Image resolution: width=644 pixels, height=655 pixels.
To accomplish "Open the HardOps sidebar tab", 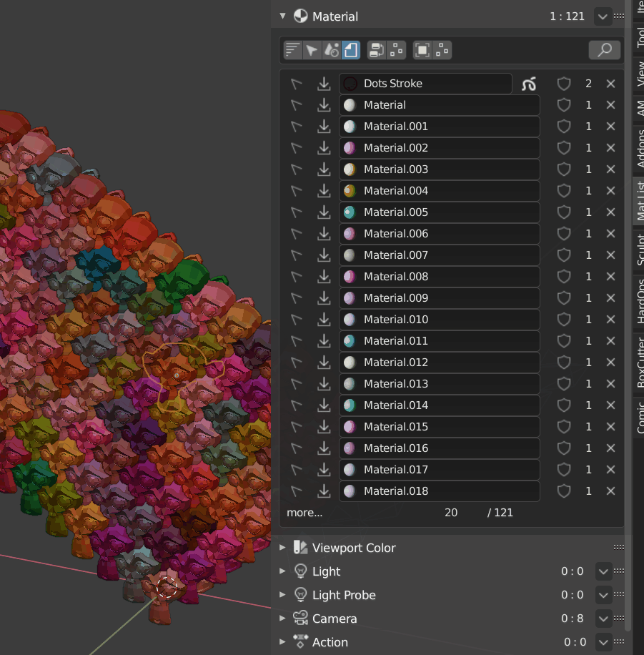I will point(640,301).
